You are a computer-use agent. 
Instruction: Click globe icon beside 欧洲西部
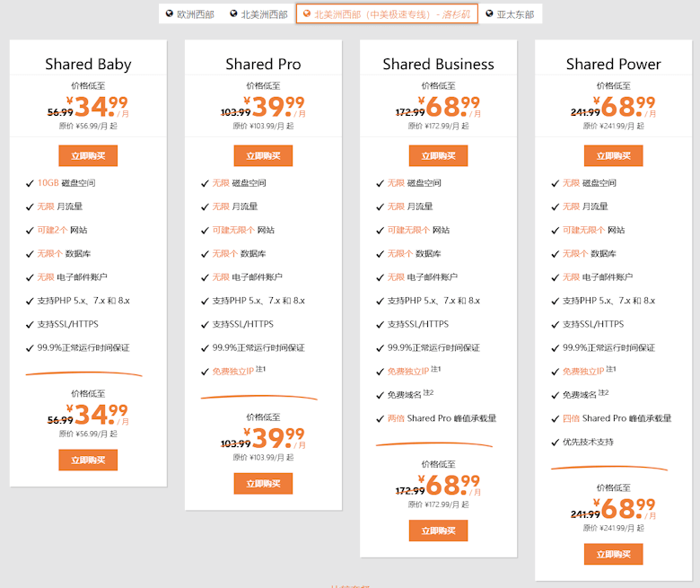(170, 13)
